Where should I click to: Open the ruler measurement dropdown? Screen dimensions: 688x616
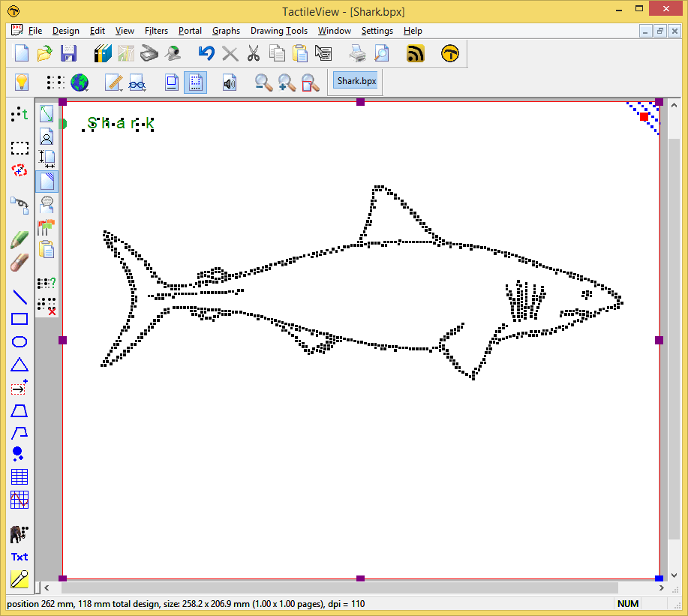[x=121, y=90]
